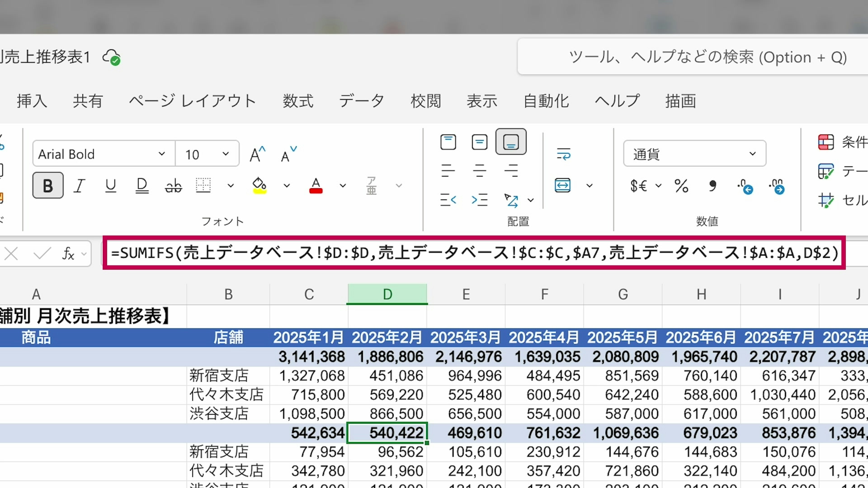Open the 数式 ribbon tab
This screenshot has width=868, height=488.
tap(298, 101)
